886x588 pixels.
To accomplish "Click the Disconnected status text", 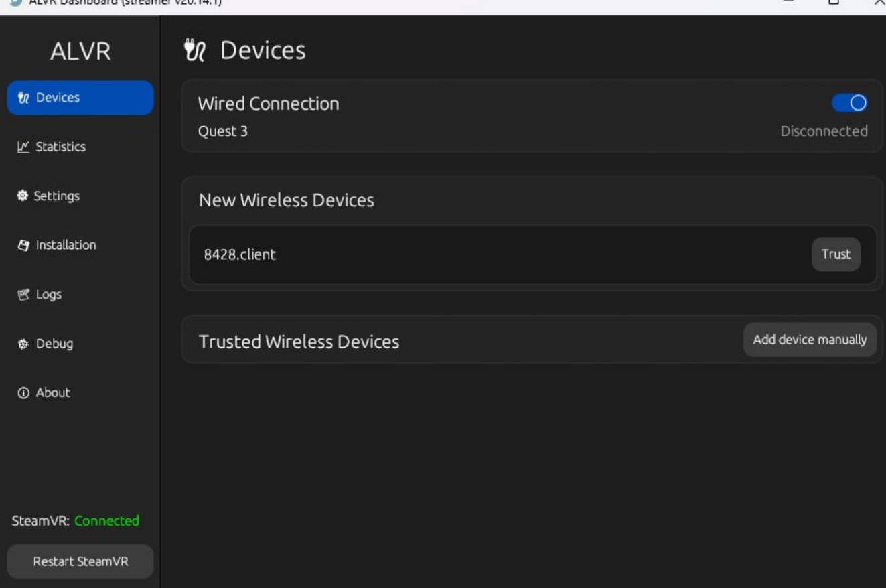I will pyautogui.click(x=824, y=131).
